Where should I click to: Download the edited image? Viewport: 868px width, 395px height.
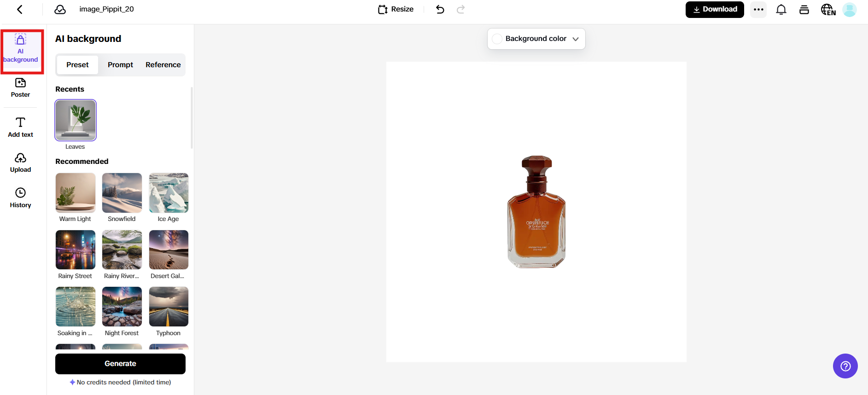[x=715, y=9]
